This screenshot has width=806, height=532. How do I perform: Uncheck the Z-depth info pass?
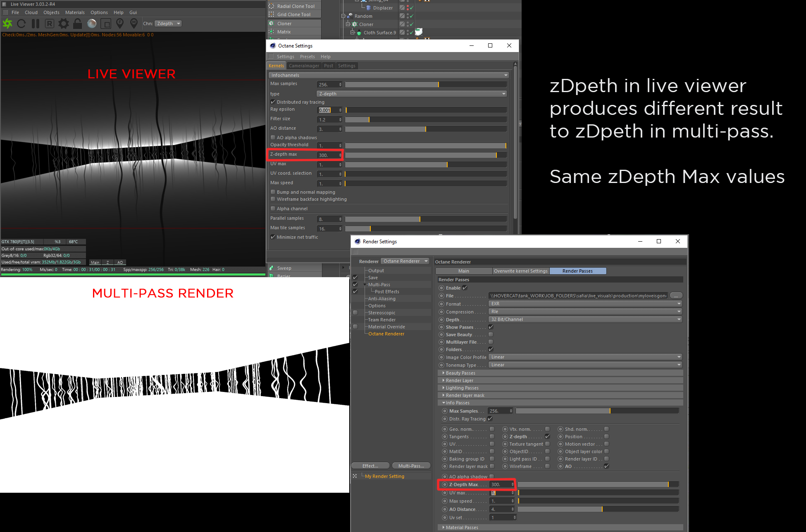[x=547, y=437]
